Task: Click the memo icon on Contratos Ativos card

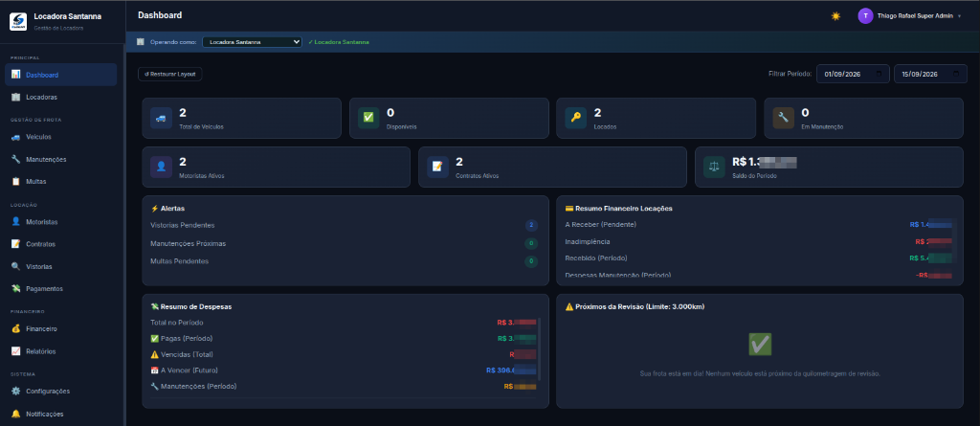Action: pyautogui.click(x=437, y=167)
